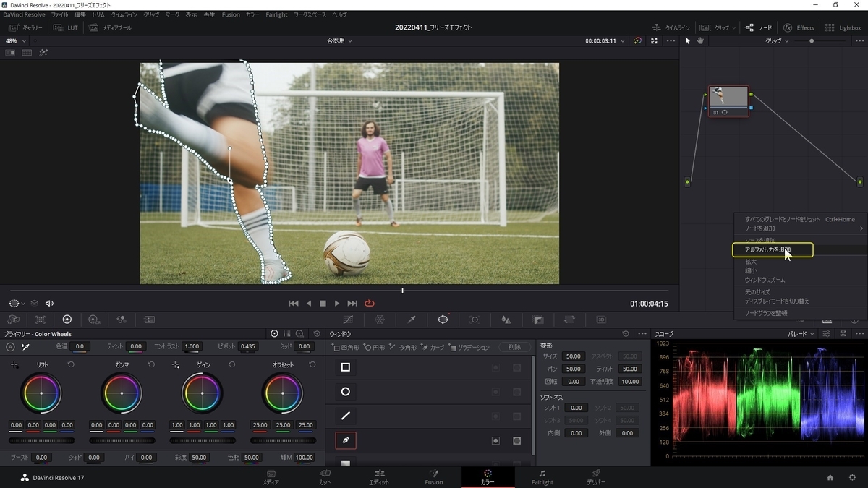This screenshot has width=868, height=488.
Task: Open the RGB Mixer palette
Action: (121, 320)
